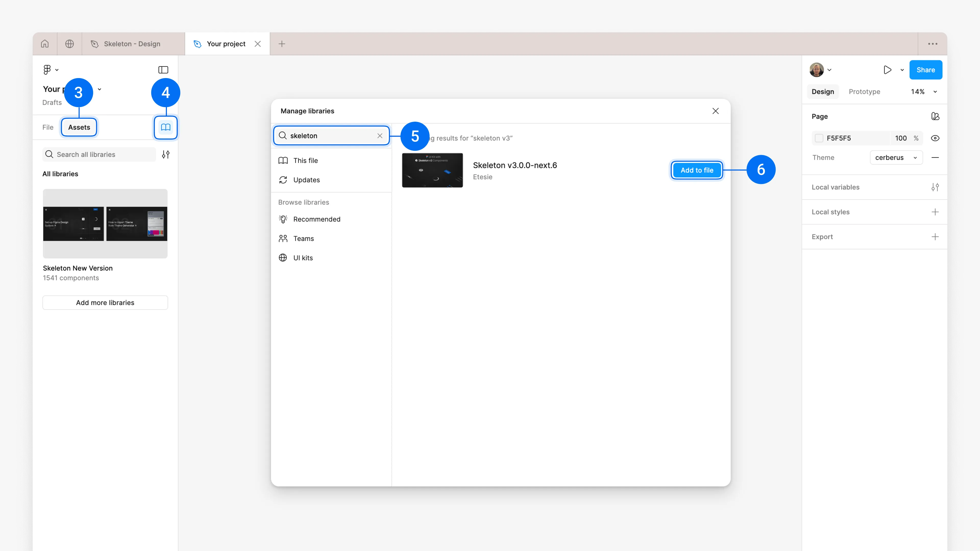Click Add to file for Skeleton v3
This screenshot has width=980, height=551.
697,170
